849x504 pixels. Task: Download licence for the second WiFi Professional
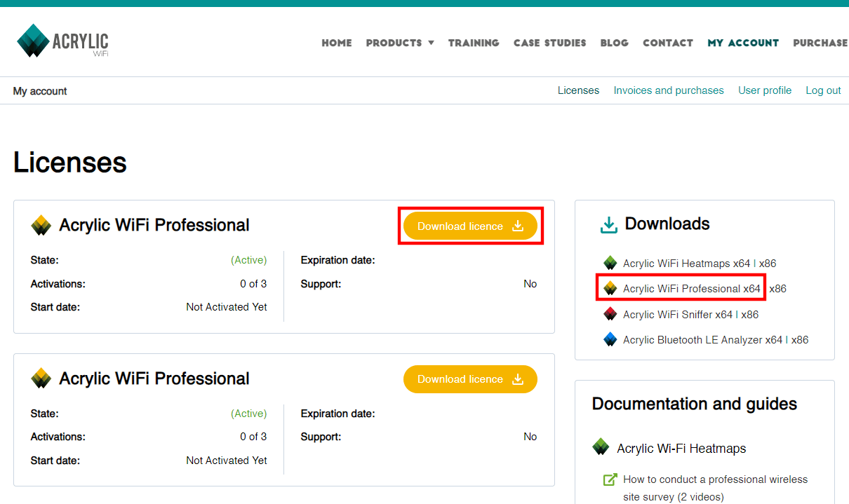[470, 379]
